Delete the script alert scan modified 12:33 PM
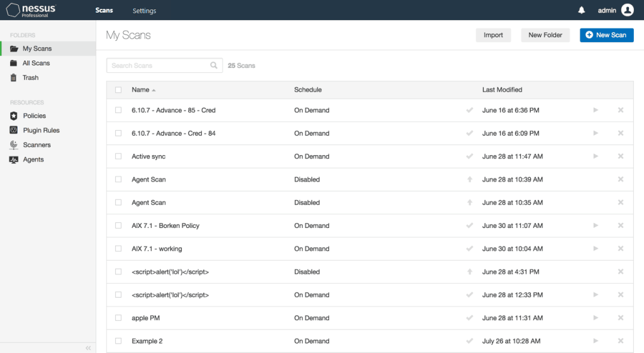 621,295
